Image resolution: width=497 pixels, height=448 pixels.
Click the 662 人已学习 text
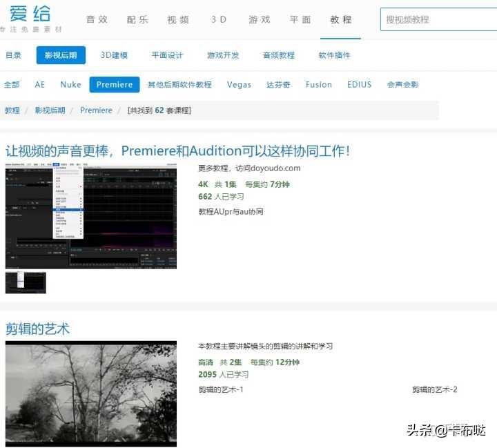coord(221,197)
